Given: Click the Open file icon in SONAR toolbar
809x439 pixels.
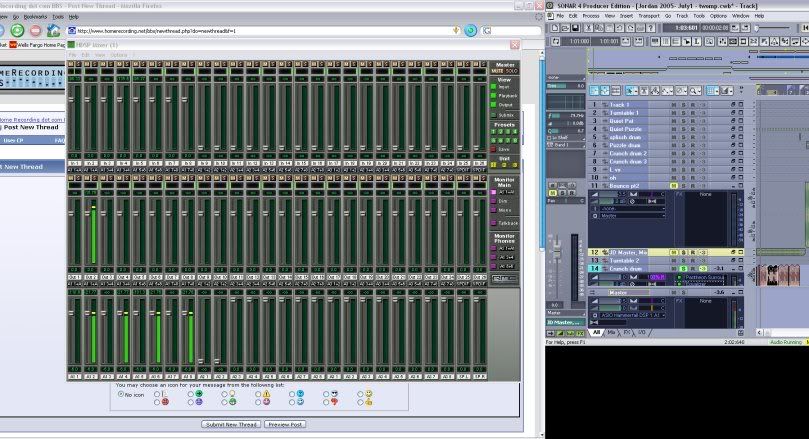Looking at the screenshot, I should [565, 28].
